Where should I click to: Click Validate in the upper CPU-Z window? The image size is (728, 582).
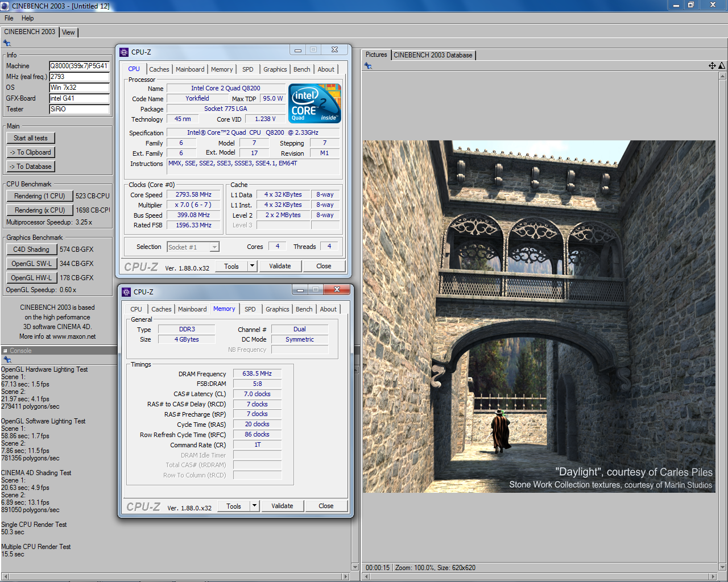pos(280,266)
